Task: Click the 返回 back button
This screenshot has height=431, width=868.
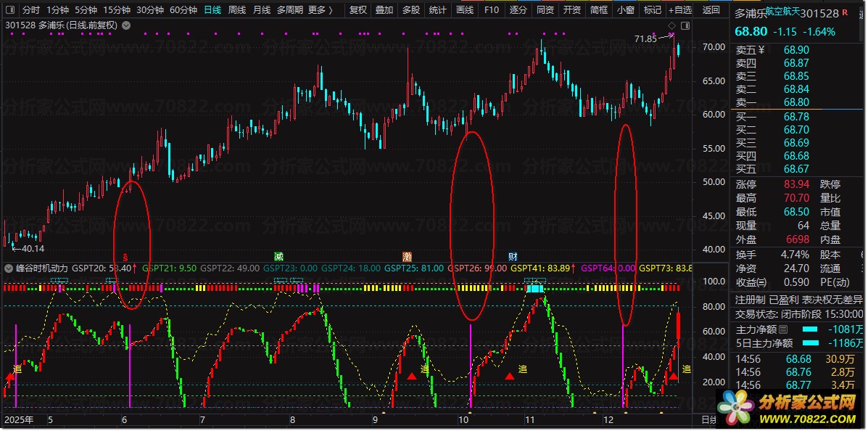Action: (711, 10)
